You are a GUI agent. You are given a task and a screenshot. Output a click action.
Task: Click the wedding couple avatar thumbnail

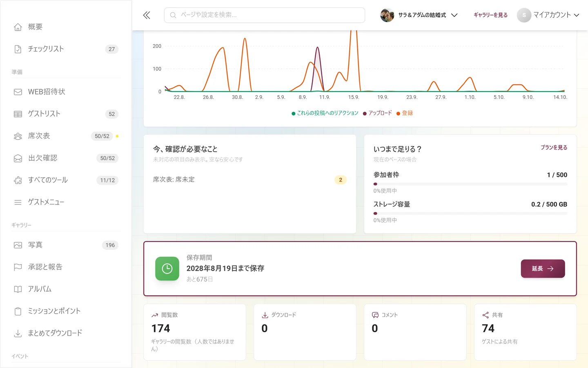387,15
